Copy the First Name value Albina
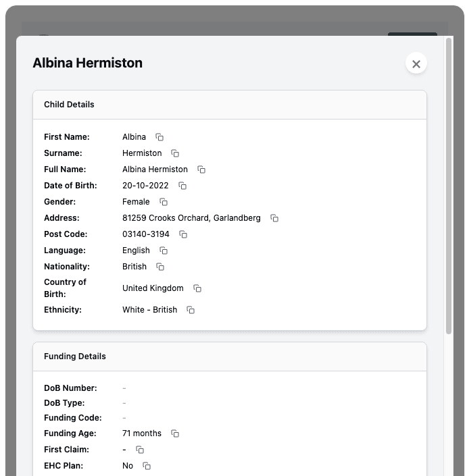467x476 pixels. pos(159,137)
